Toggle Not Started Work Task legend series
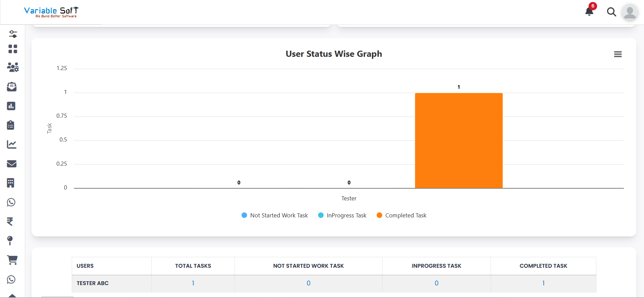 [275, 215]
